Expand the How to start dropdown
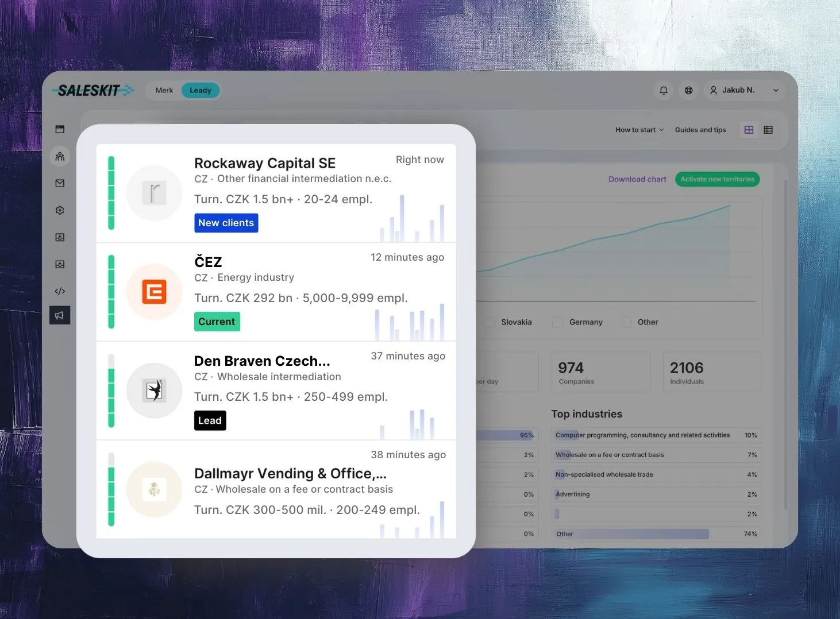 click(639, 130)
